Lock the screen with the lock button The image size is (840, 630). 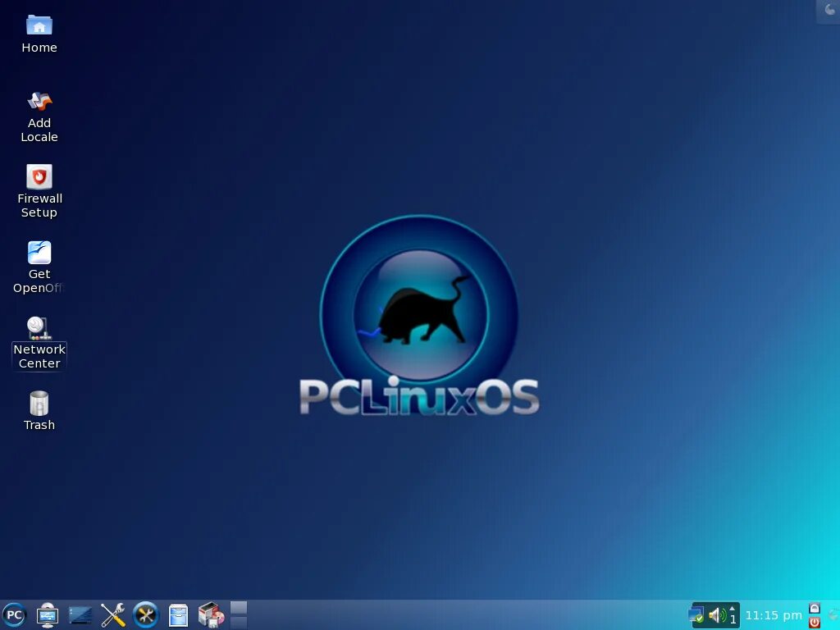(x=815, y=608)
